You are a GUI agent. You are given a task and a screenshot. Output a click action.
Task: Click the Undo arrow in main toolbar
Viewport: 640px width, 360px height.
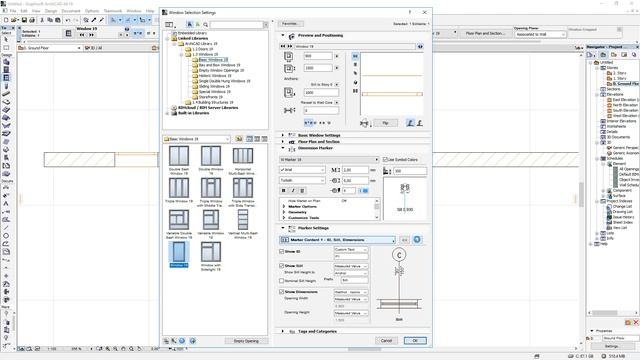coord(68,20)
